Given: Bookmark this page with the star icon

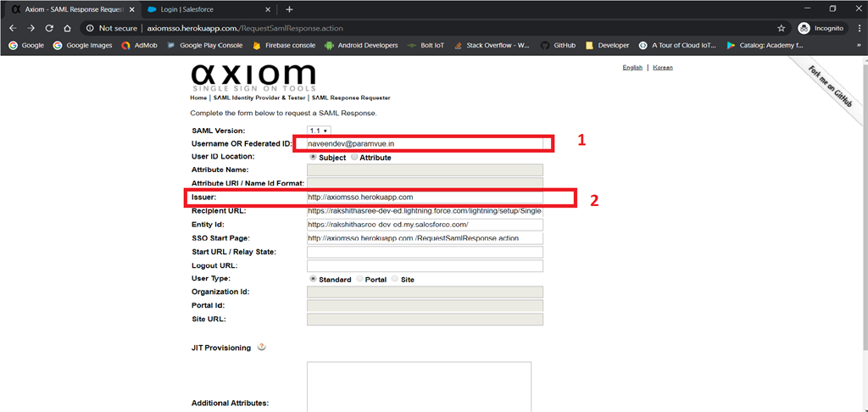Looking at the screenshot, I should [x=781, y=28].
